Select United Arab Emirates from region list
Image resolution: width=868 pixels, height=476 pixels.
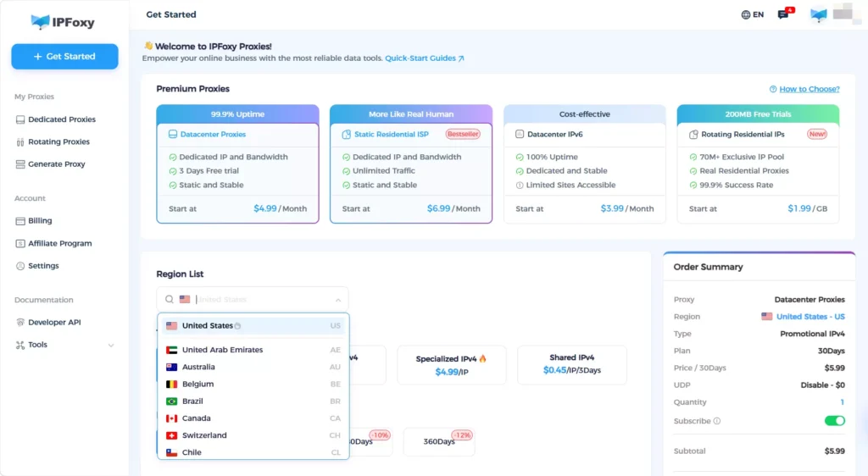pos(253,350)
